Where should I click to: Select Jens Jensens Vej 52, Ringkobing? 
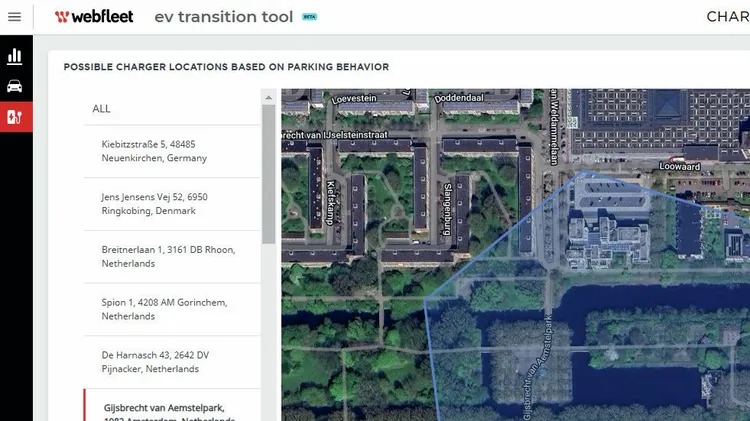coord(172,204)
